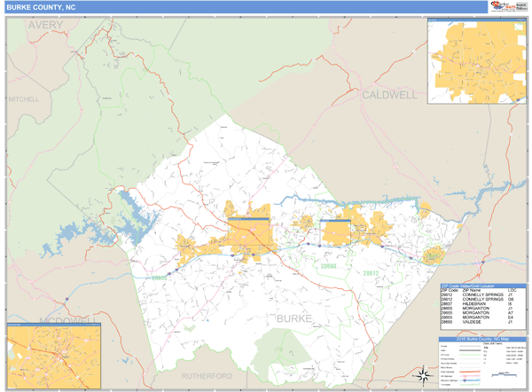This screenshot has height=392, width=532.
Task: Click the MITCHELL county label
Action: [x=21, y=99]
